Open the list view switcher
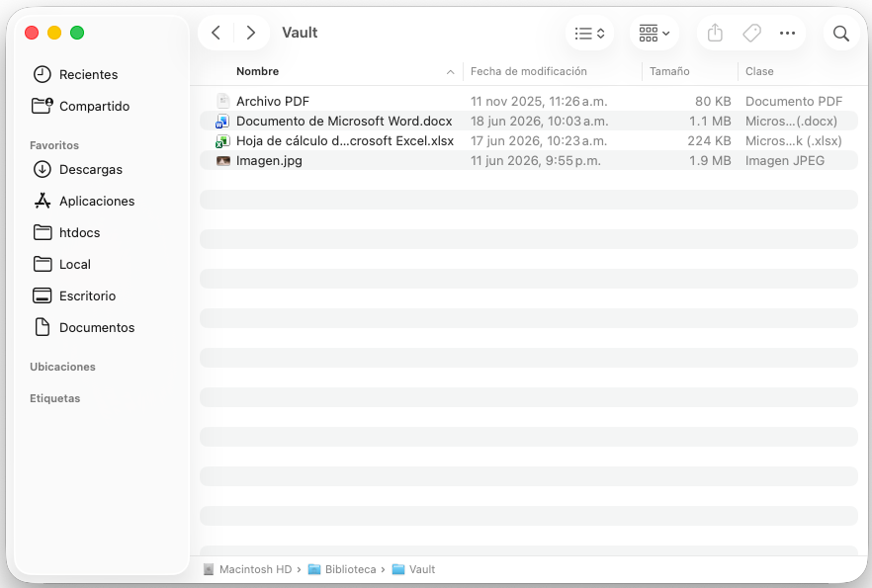The height and width of the screenshot is (588, 872). (x=589, y=34)
